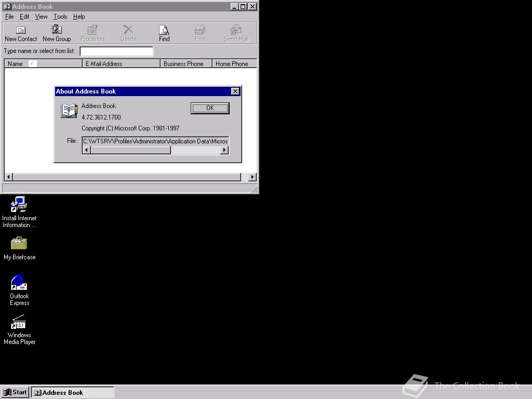This screenshot has width=532, height=399.
Task: Select the Windows Media Player desktop icon
Action: (19, 329)
